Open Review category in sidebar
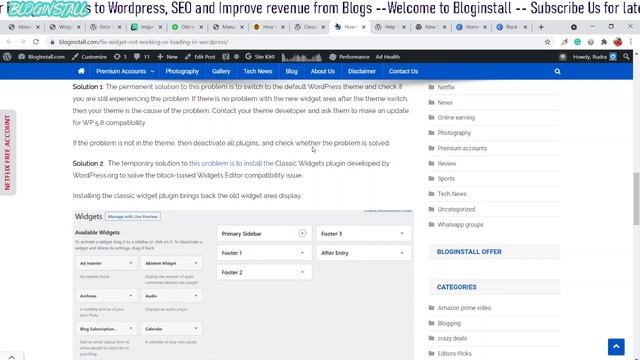This screenshot has height=360, width=640. pyautogui.click(x=447, y=163)
